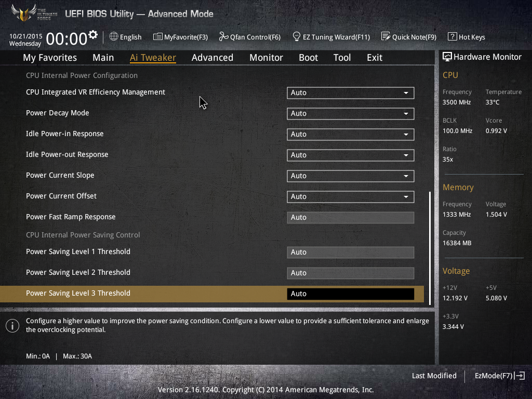The width and height of the screenshot is (532, 399).
Task: Select the Ai Tweaker tab
Action: [x=153, y=58]
